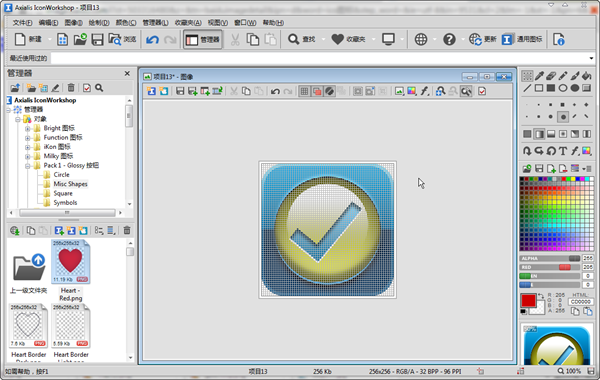Click the HTML color code field

point(580,302)
